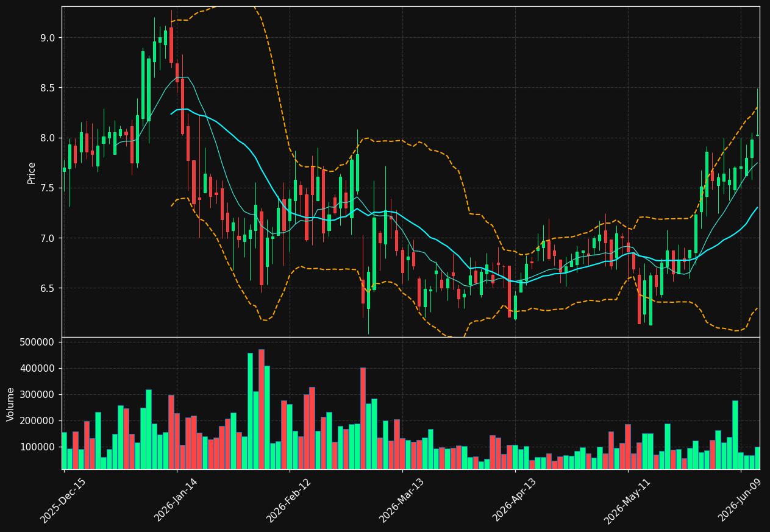This screenshot has width=770, height=532.
Task: Pick the 2026-Jun-09 date label
Action: pyautogui.click(x=740, y=500)
